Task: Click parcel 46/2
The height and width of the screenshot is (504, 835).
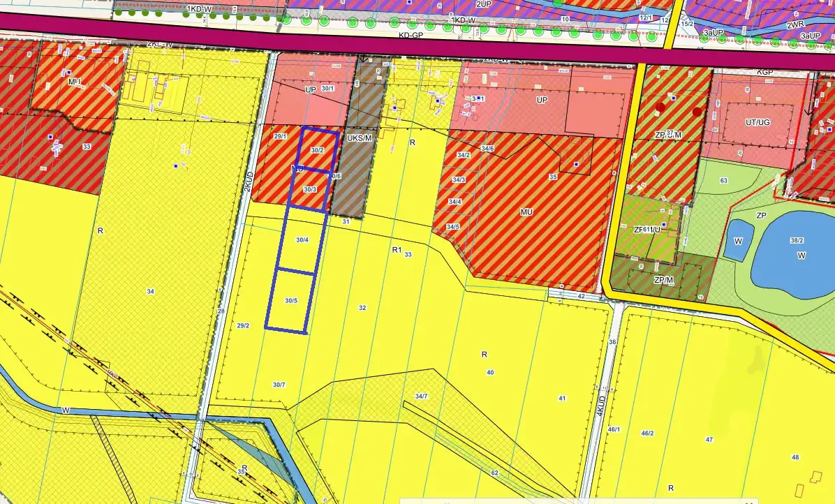Action: pyautogui.click(x=647, y=433)
